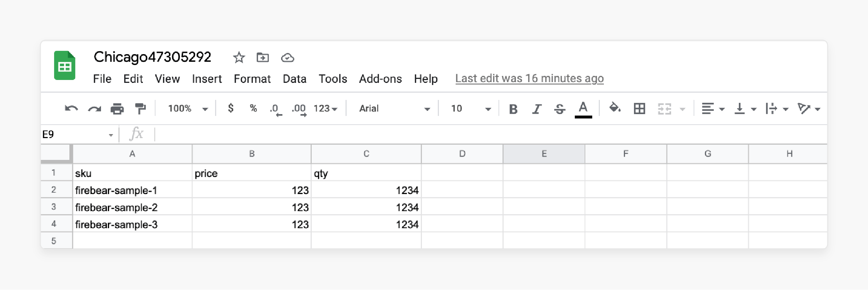This screenshot has width=868, height=290.
Task: Redo the last action
Action: point(94,108)
